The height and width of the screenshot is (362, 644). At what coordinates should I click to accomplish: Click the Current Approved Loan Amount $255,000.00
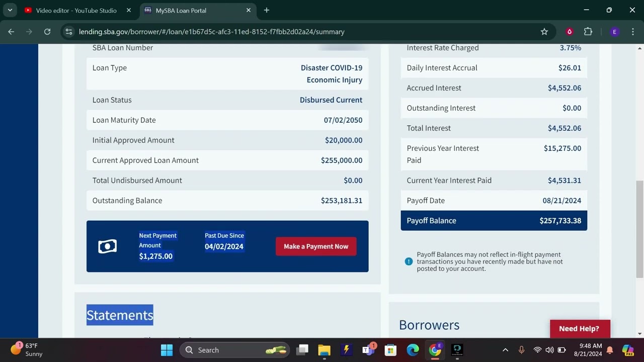click(342, 160)
